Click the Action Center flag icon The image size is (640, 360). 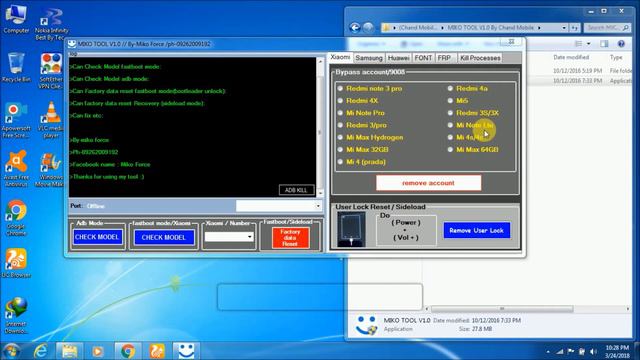[x=571, y=351]
